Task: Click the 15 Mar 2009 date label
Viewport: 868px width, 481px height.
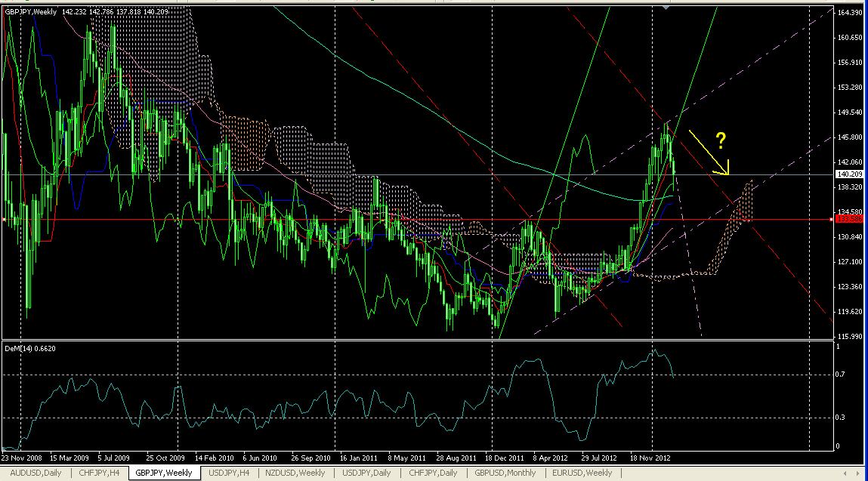Action: point(70,458)
